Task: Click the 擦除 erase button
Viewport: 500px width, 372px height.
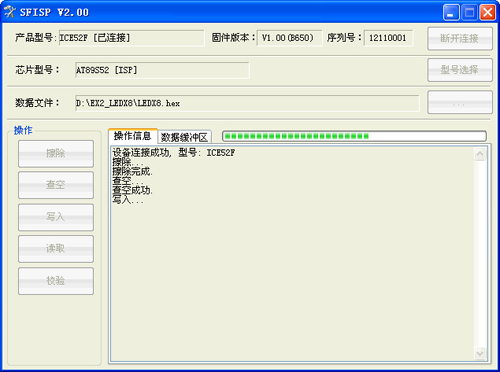Action: [56, 154]
